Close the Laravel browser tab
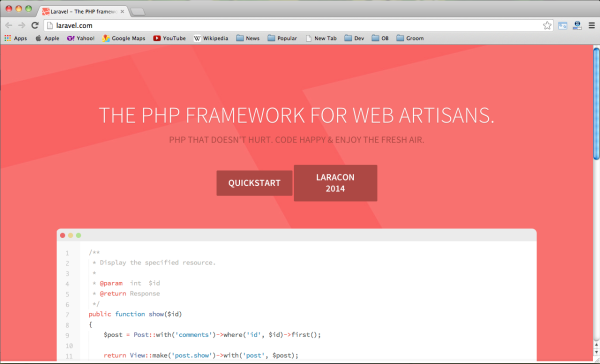This screenshot has width=600, height=364. [x=122, y=11]
